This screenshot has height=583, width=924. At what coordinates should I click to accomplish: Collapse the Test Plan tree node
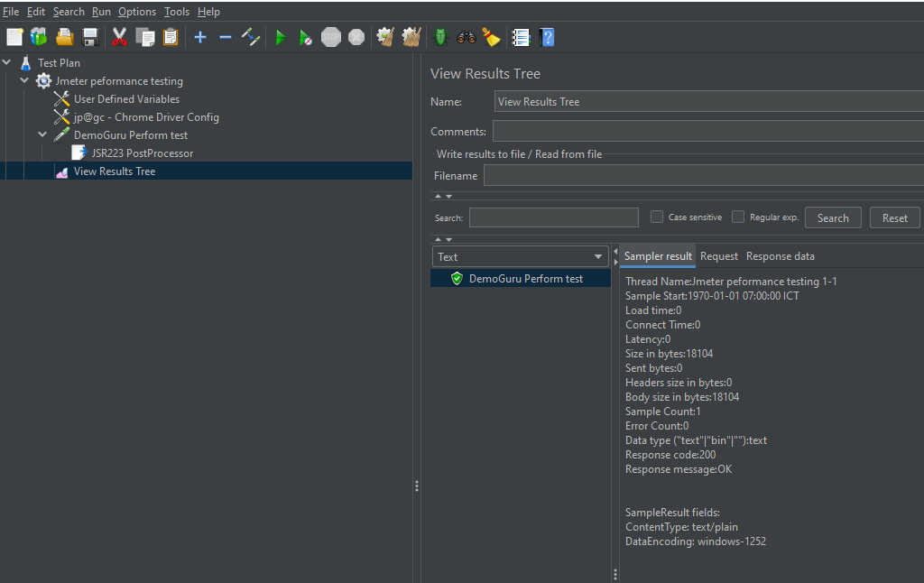(x=7, y=63)
